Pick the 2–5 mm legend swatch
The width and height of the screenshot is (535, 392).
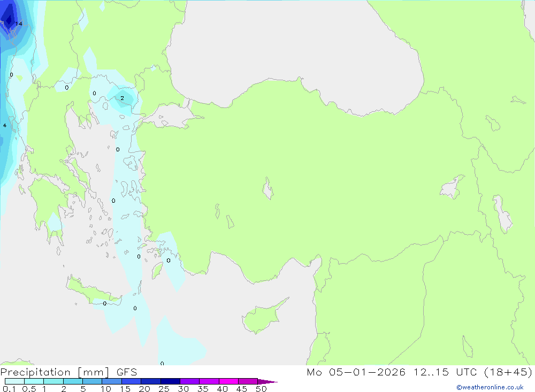click(73, 381)
